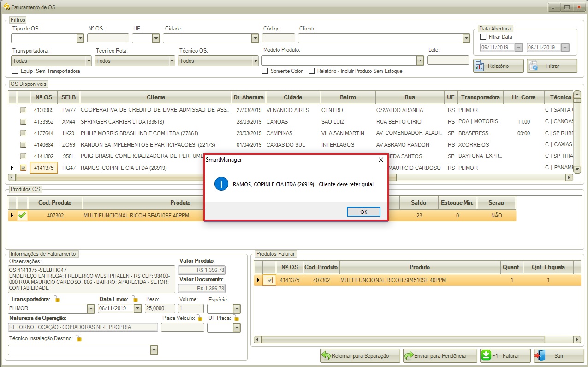The image size is (588, 367).
Task: Click Retornar para Separação button
Action: tap(360, 356)
